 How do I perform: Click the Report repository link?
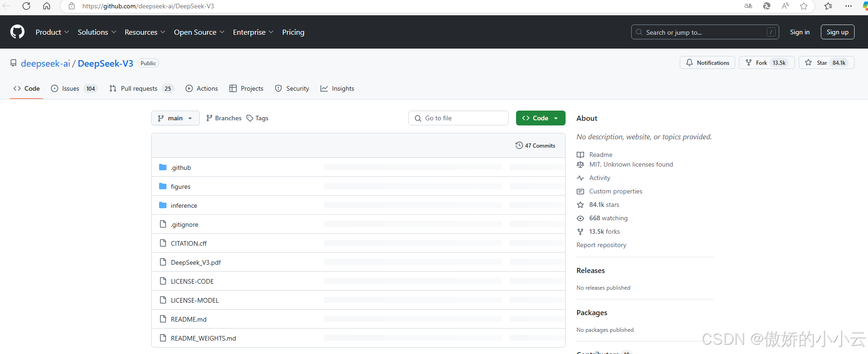pos(601,245)
